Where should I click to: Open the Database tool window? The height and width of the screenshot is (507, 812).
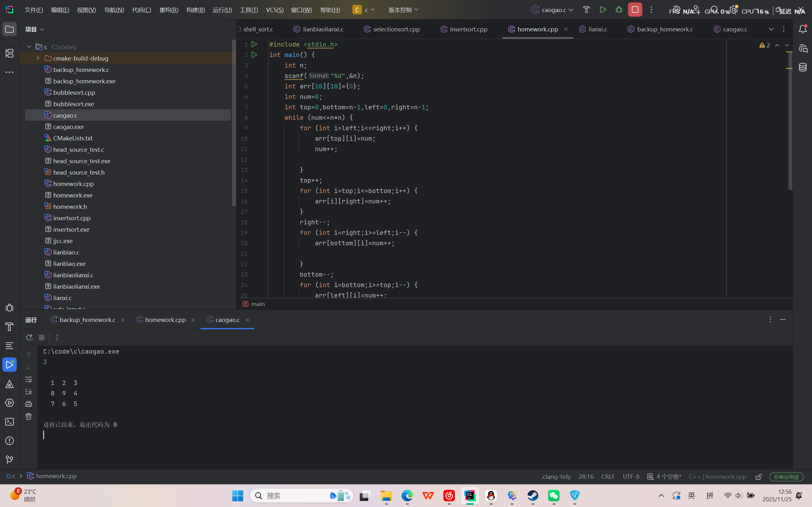tap(802, 67)
